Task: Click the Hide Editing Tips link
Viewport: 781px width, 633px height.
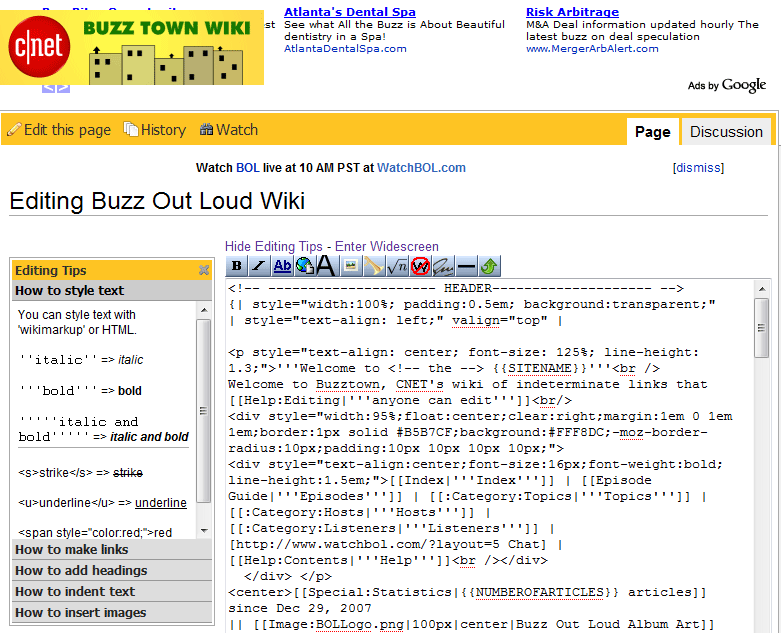Action: point(274,246)
